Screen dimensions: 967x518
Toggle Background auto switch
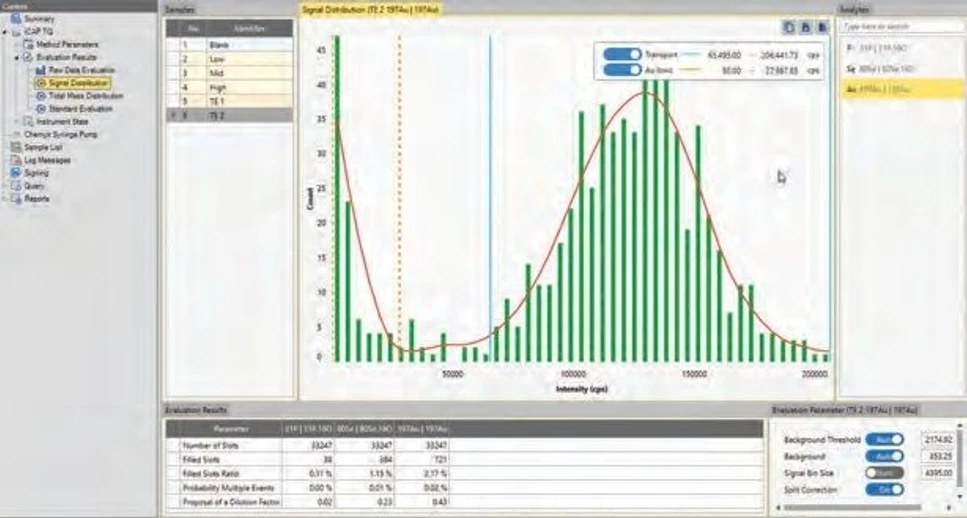tap(884, 456)
